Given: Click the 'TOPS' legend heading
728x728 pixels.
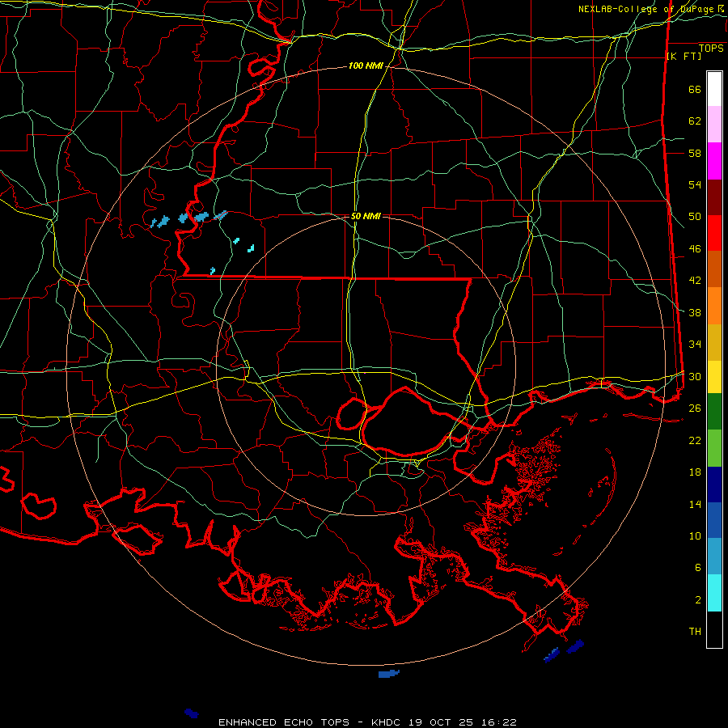Looking at the screenshot, I should point(711,49).
